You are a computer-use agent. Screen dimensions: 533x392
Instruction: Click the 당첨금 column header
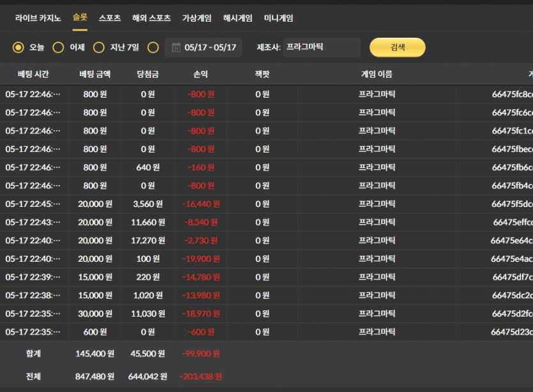click(x=148, y=74)
